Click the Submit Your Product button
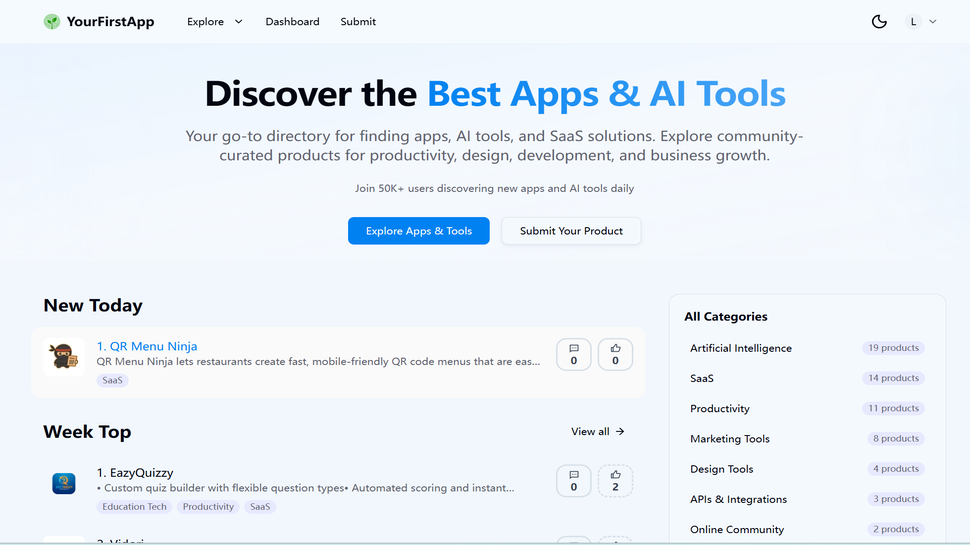The height and width of the screenshot is (545, 970). 571,231
